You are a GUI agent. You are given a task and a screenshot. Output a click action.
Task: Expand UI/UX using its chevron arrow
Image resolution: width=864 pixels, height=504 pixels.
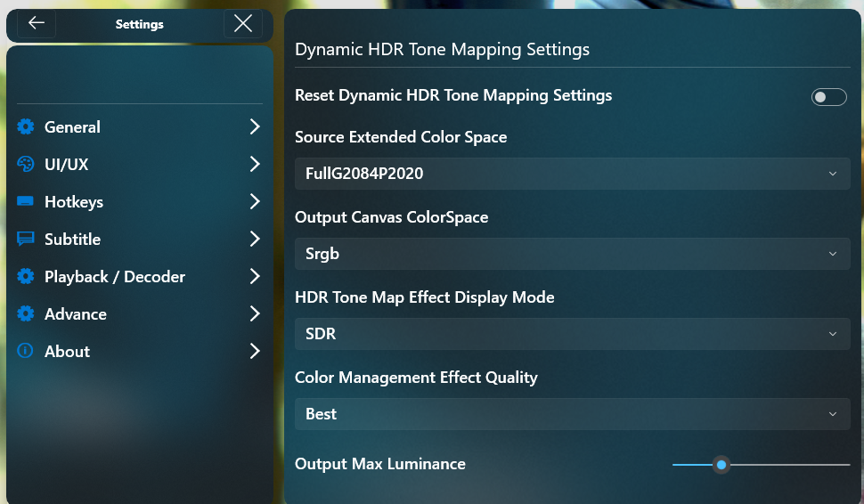coord(255,164)
